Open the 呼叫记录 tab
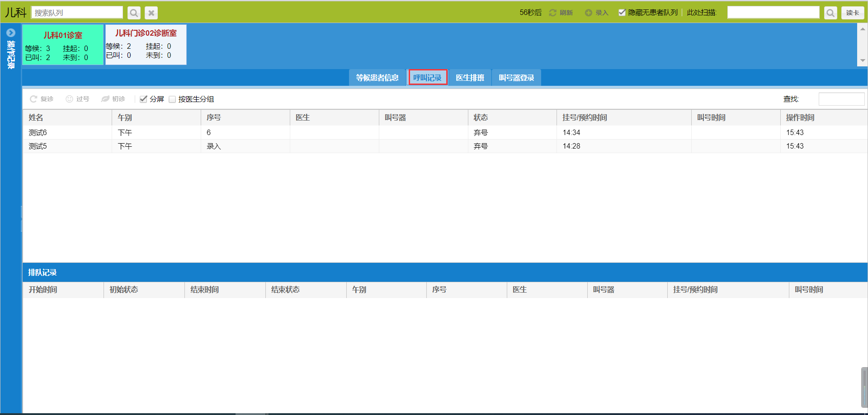 (427, 78)
